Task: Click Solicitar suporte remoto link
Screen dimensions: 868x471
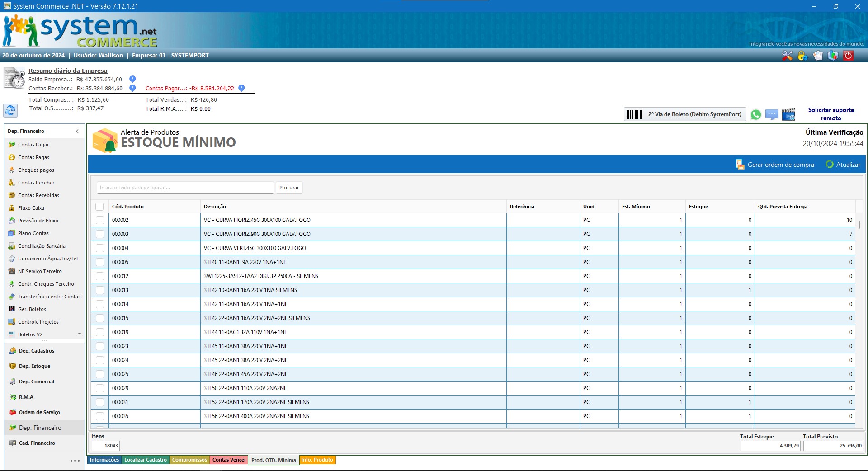Action: coord(831,114)
